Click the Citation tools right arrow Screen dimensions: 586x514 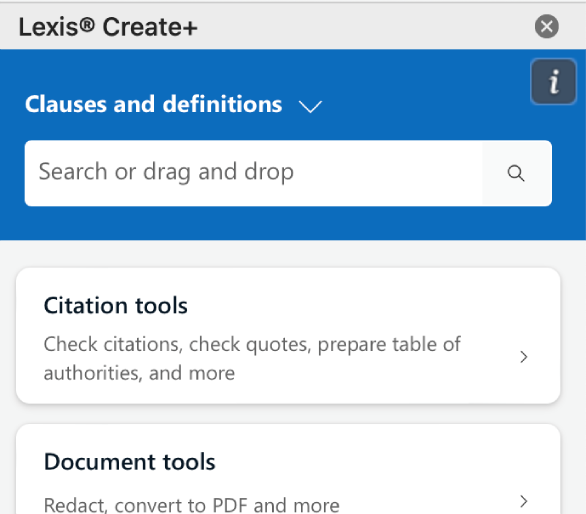tap(524, 357)
